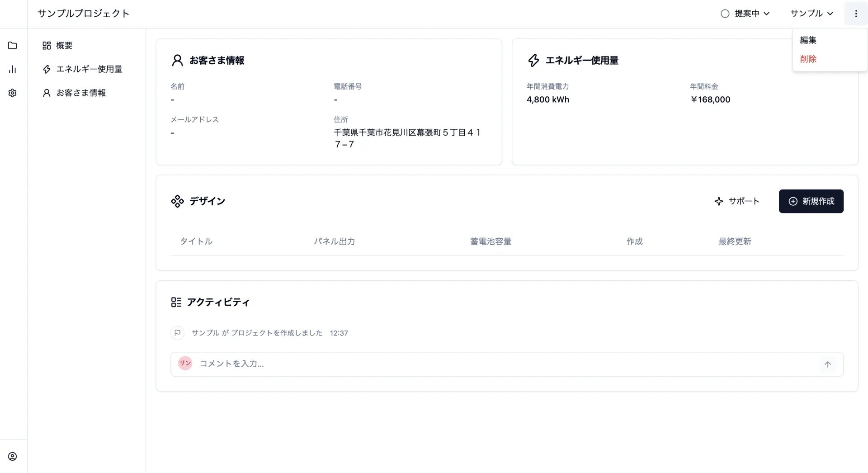This screenshot has height=473, width=868.
Task: Click the 作成 column header
Action: [634, 241]
